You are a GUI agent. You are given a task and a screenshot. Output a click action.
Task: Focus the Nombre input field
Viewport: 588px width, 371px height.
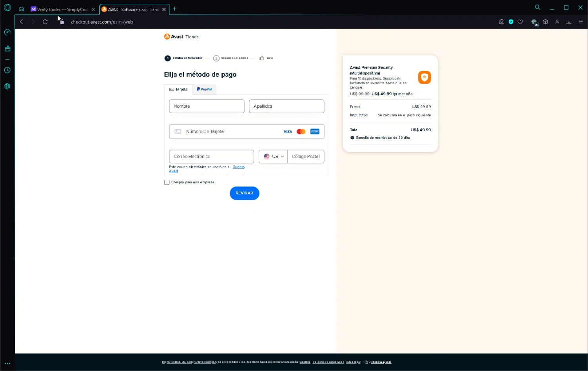click(207, 106)
